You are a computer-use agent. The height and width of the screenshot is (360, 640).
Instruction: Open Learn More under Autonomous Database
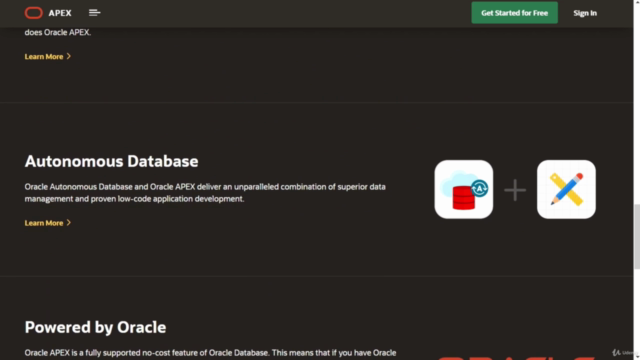tap(47, 223)
